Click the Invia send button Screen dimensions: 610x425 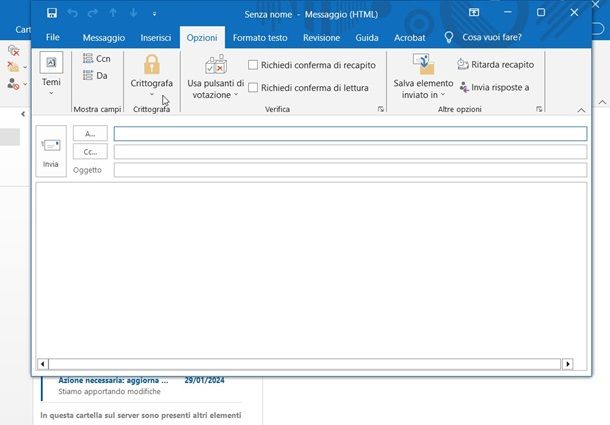51,151
